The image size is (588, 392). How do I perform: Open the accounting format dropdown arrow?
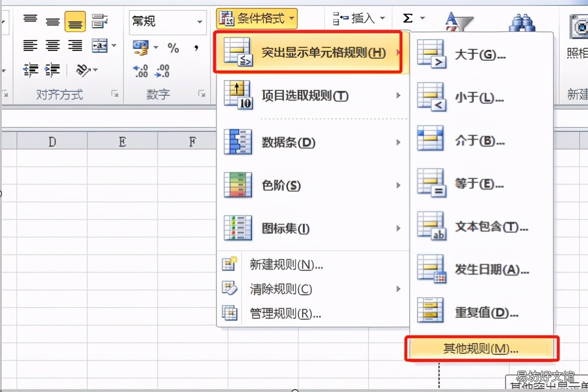156,48
